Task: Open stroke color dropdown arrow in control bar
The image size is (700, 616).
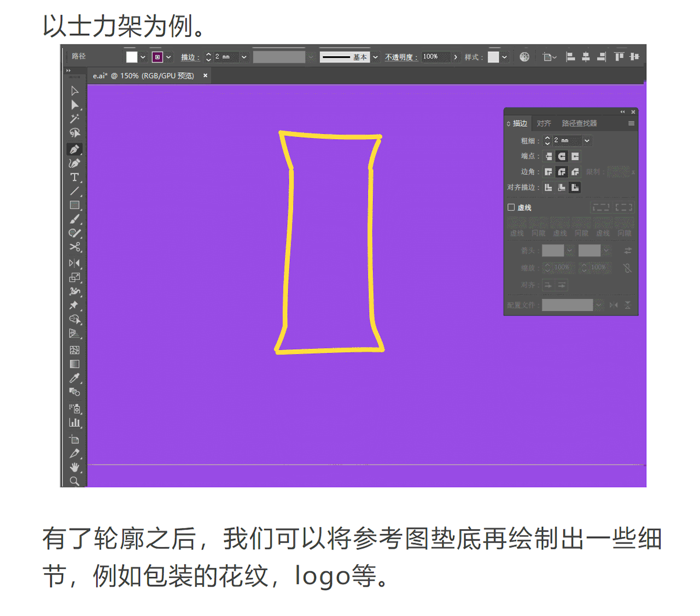Action: point(168,57)
